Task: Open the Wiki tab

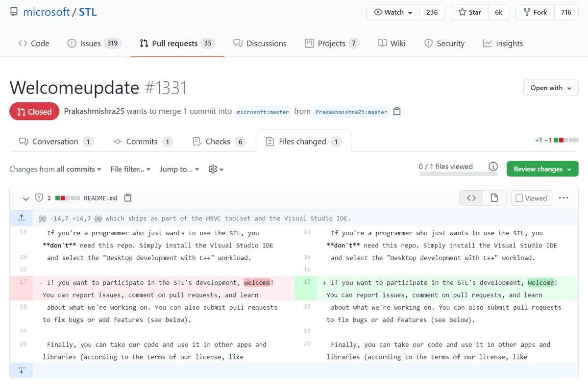Action: point(392,43)
